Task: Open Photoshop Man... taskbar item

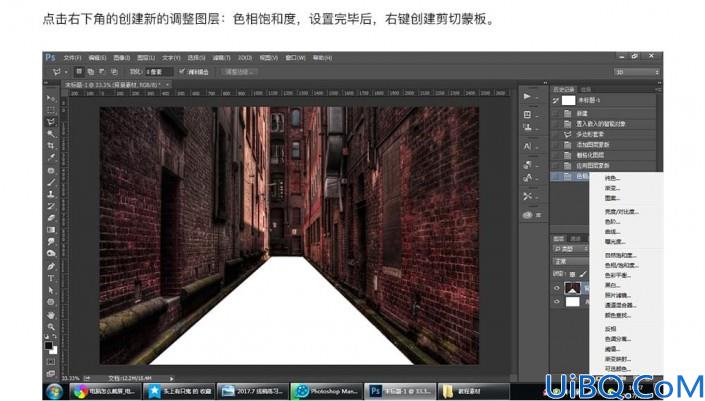Action: click(326, 392)
